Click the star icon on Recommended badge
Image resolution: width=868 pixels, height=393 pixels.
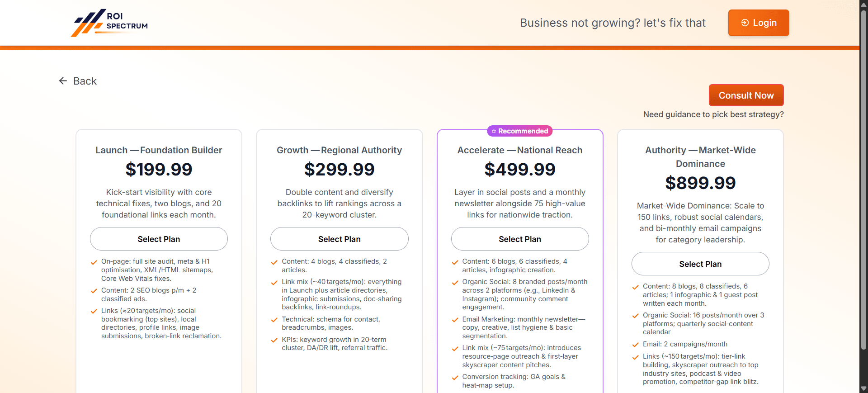(494, 131)
